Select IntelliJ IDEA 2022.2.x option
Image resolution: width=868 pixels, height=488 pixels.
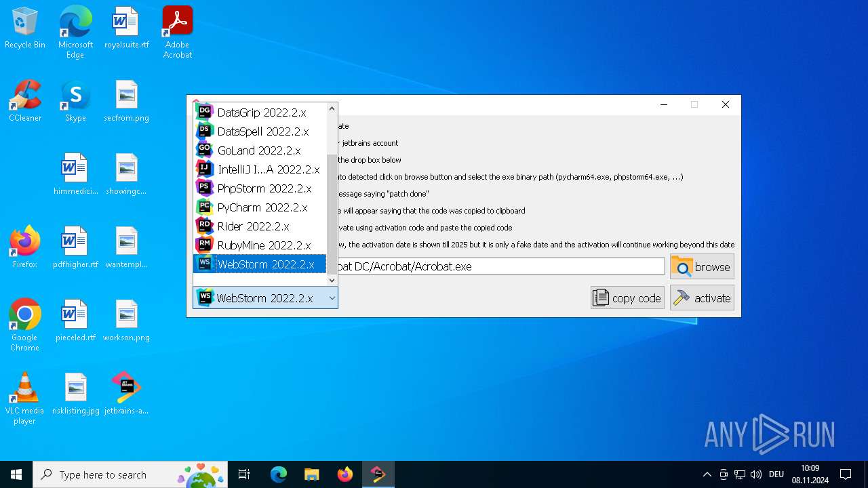(260, 169)
